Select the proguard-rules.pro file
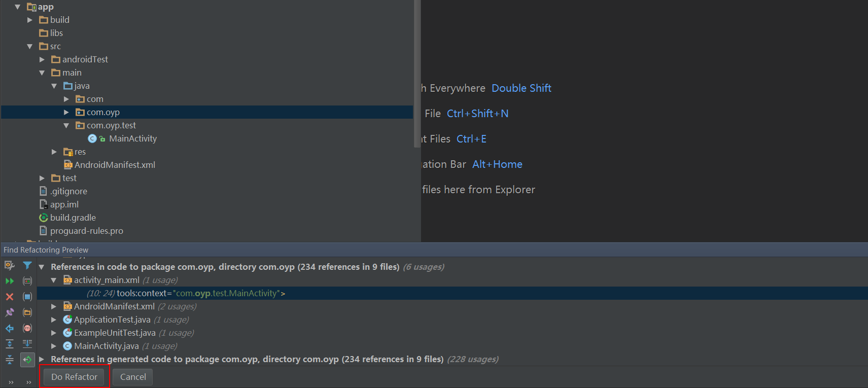Image resolution: width=868 pixels, height=388 pixels. click(x=87, y=231)
